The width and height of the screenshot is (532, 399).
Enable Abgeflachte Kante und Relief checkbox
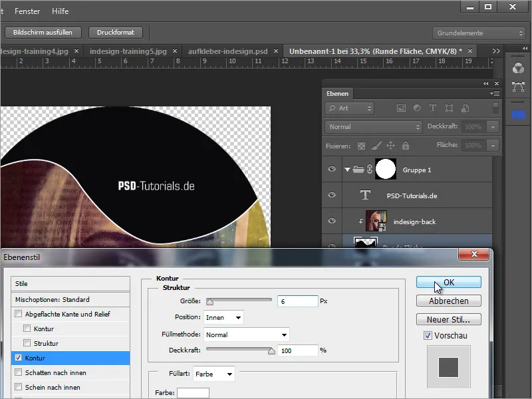[x=19, y=314]
